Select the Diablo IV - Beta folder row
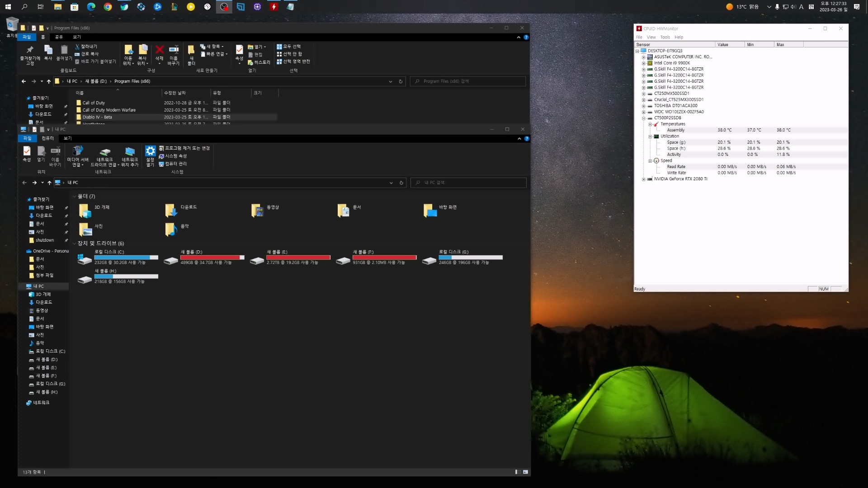Screen dimensions: 868x488 [x=176, y=117]
